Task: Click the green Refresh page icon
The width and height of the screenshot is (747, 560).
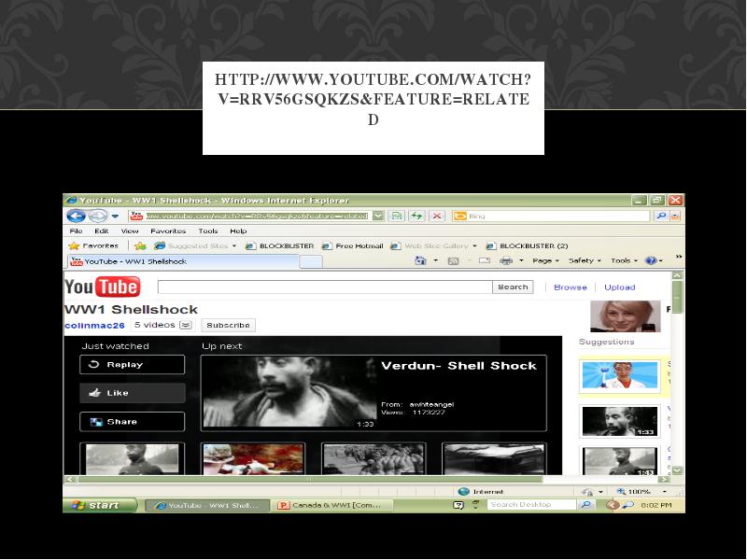Action: pos(416,217)
